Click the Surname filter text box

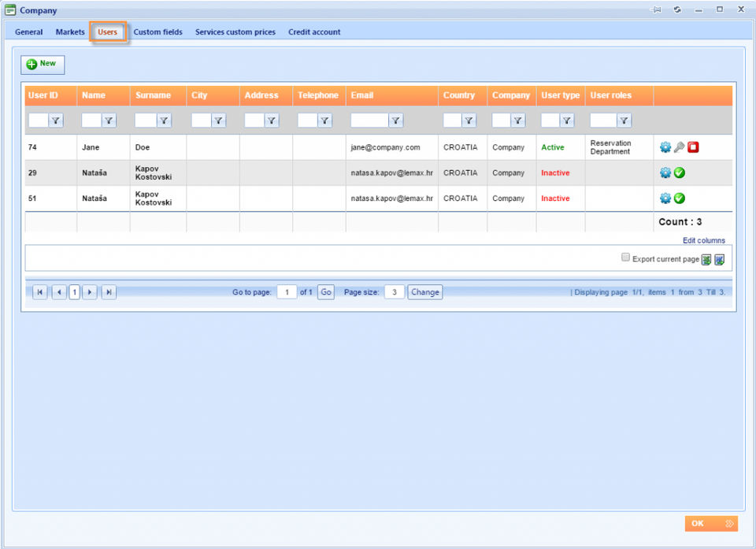click(146, 121)
